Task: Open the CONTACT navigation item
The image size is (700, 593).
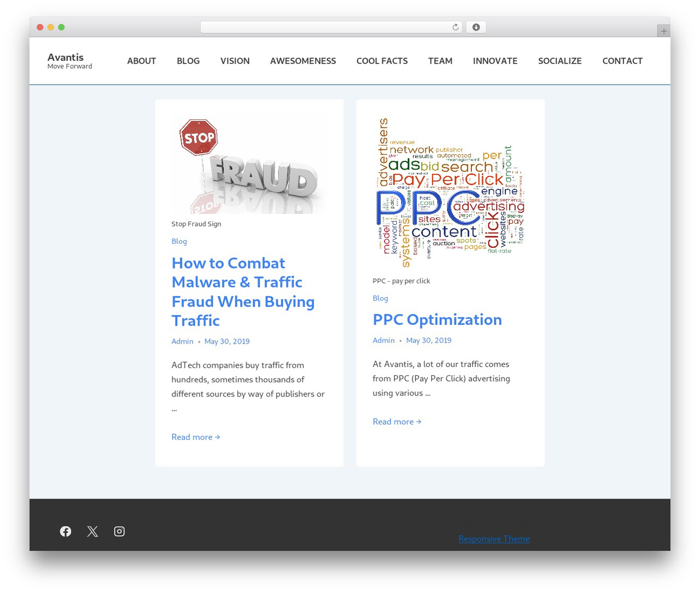Action: coord(622,61)
